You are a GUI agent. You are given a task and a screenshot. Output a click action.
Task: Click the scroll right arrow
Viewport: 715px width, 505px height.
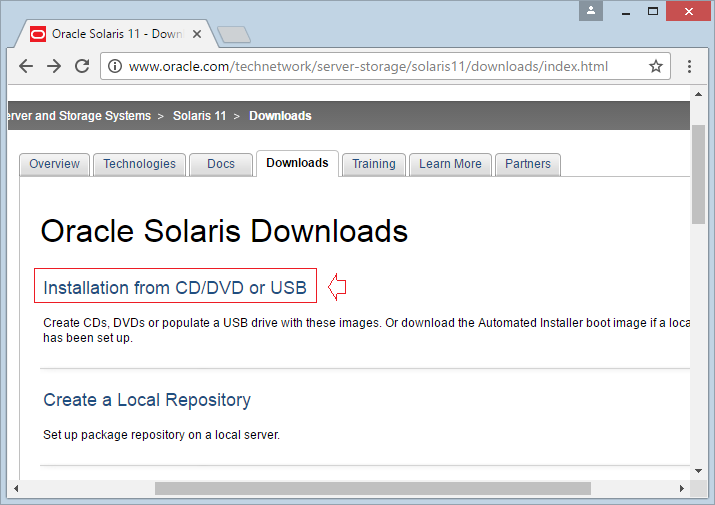681,489
